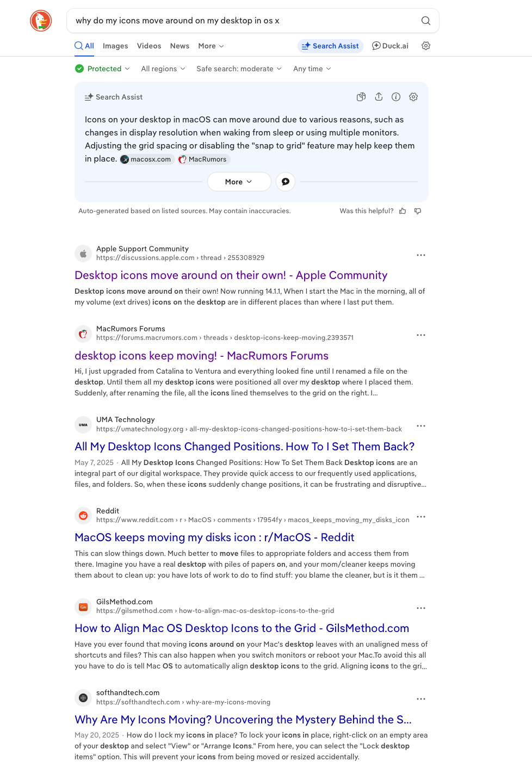This screenshot has width=532, height=774.
Task: Click the thumbs down feedback icon
Action: pos(418,211)
